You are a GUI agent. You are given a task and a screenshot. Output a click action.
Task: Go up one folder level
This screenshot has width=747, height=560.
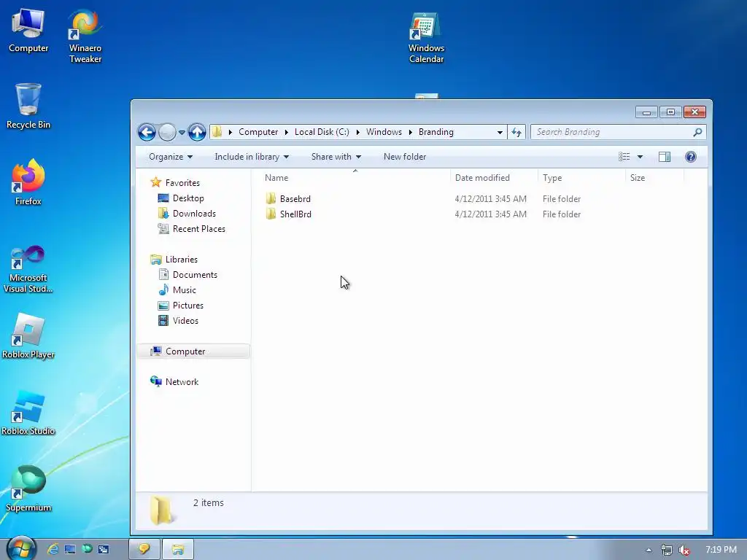tap(197, 133)
